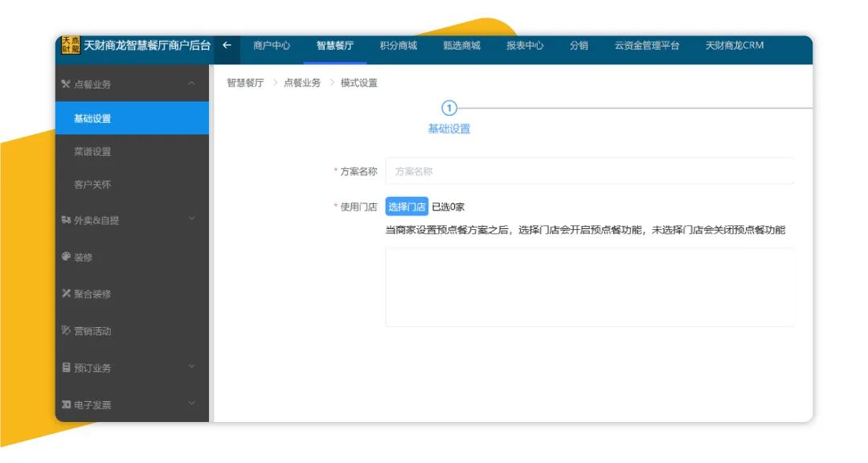Screen dimensions: 868x463
Task: Go to the 报表中心 tab
Action: point(525,45)
